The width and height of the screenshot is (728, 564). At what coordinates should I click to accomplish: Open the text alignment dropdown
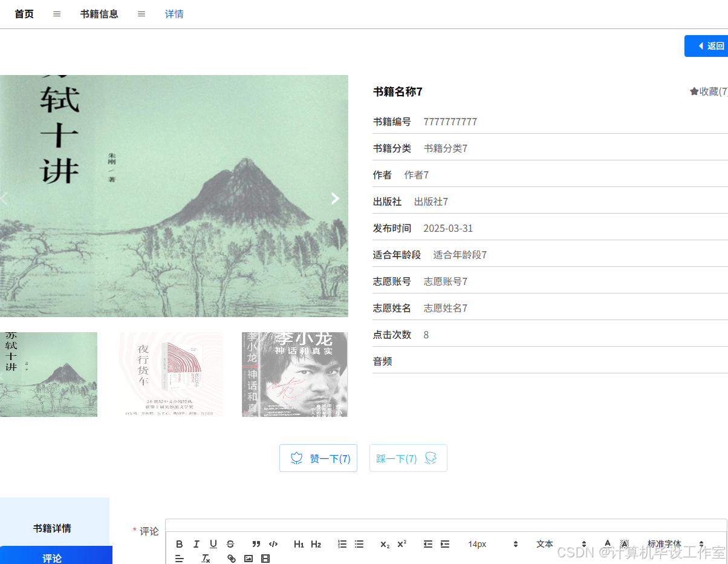(179, 559)
